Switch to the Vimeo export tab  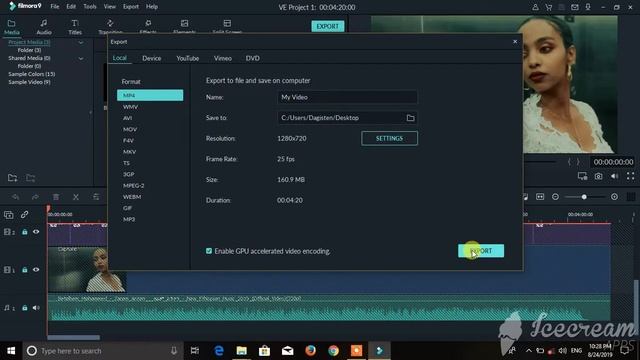223,58
